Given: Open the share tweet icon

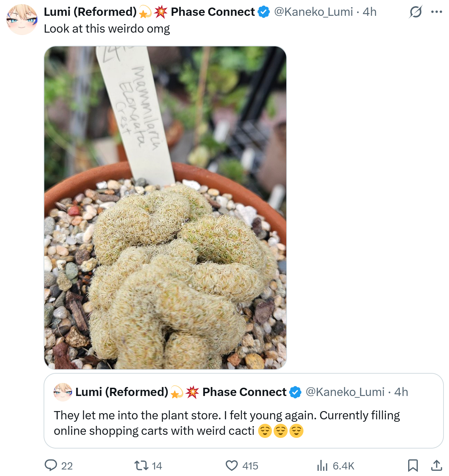Looking at the screenshot, I should tap(436, 465).
